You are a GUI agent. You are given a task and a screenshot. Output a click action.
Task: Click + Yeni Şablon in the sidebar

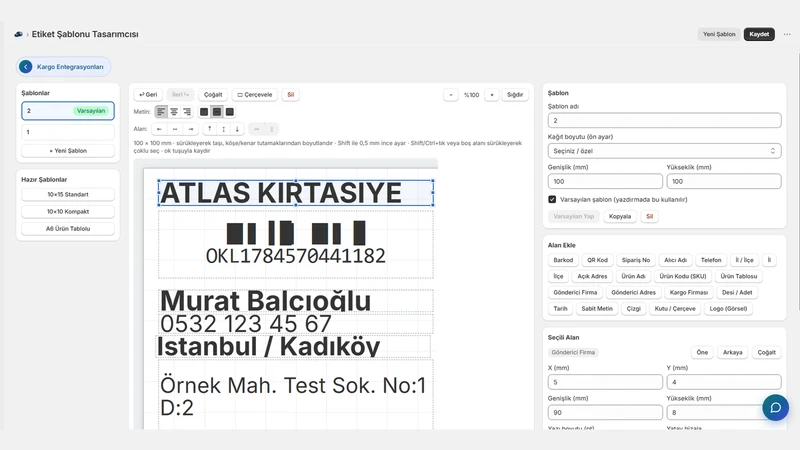[x=68, y=151]
